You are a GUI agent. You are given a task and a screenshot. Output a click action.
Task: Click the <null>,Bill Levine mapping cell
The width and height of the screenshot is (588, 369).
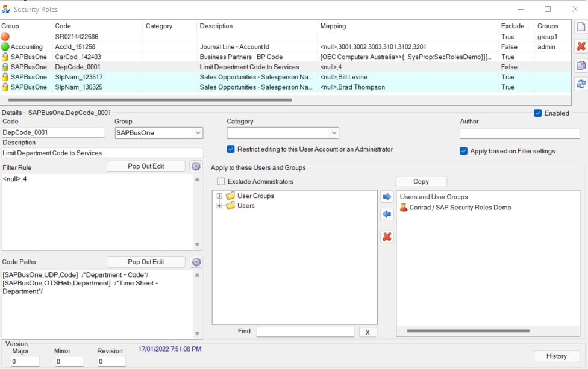pyautogui.click(x=344, y=77)
